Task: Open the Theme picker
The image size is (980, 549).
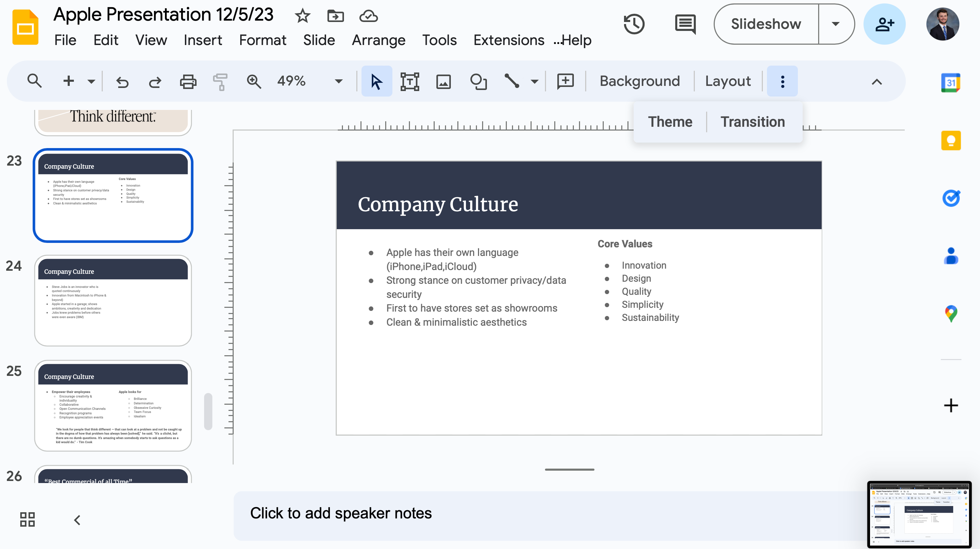Action: click(670, 121)
